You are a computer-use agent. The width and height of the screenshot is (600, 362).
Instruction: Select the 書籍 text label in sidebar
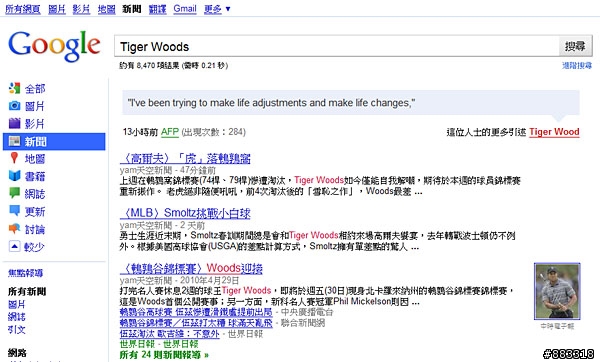35,176
